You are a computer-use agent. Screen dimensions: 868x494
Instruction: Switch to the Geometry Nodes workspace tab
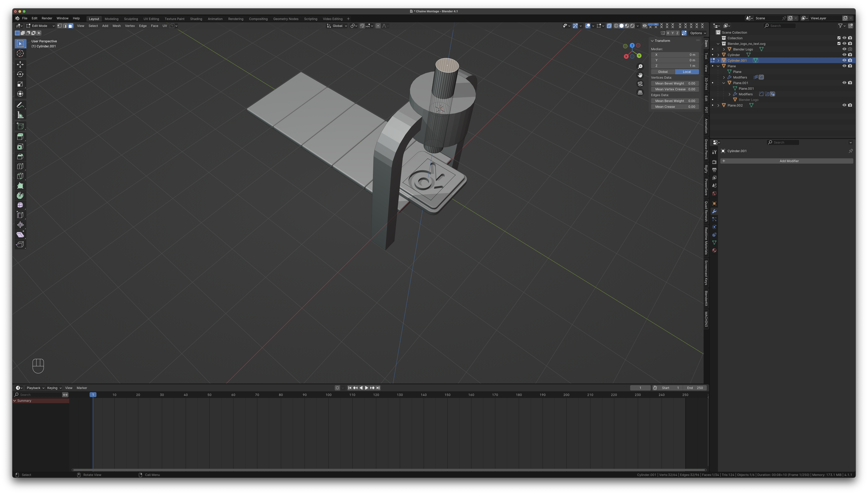286,19
